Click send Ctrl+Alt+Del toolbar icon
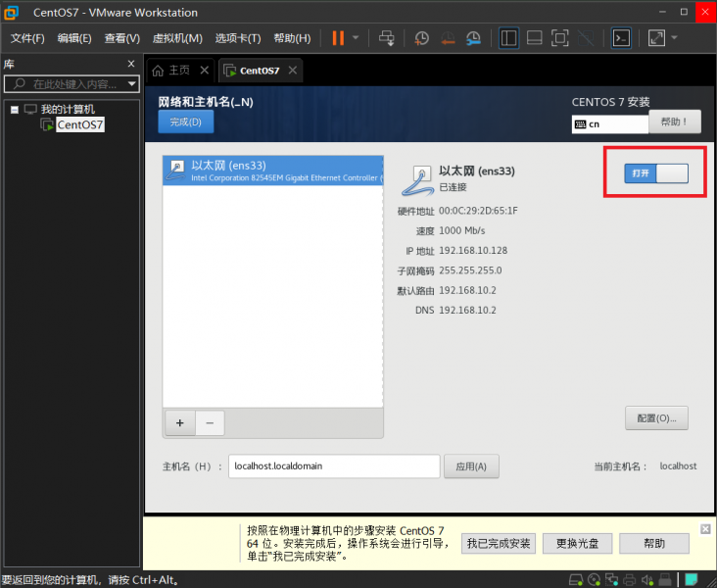This screenshot has width=717, height=588. (387, 38)
